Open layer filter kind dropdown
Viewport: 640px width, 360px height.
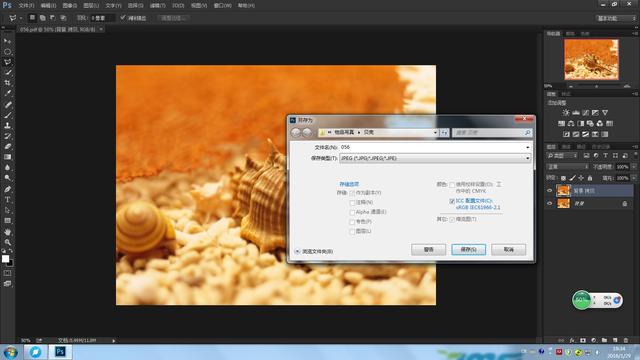tap(562, 156)
